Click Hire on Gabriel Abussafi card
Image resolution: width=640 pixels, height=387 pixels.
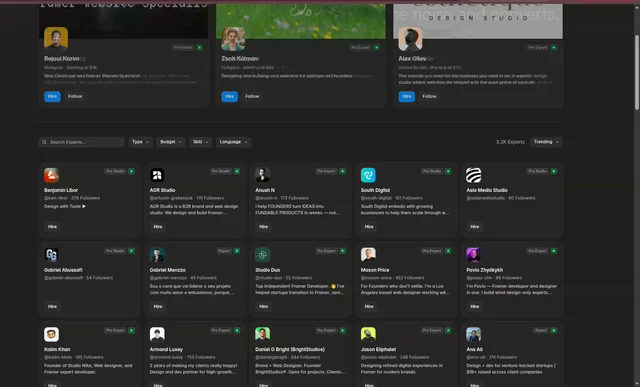52,307
